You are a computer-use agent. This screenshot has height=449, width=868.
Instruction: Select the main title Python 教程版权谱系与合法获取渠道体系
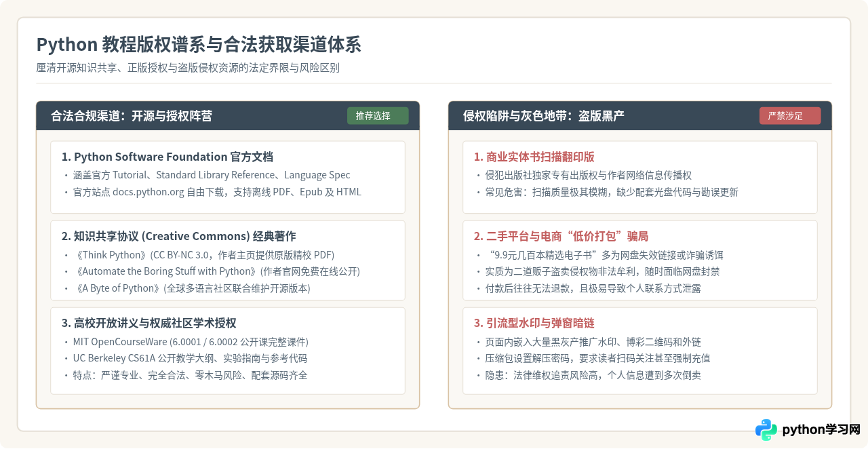[x=199, y=45]
